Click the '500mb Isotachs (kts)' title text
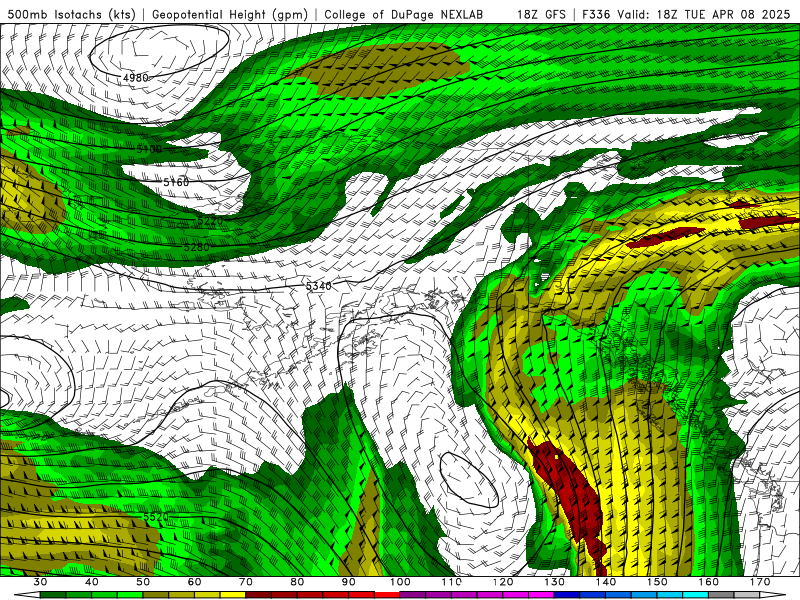This screenshot has height=600, width=800. pyautogui.click(x=71, y=15)
